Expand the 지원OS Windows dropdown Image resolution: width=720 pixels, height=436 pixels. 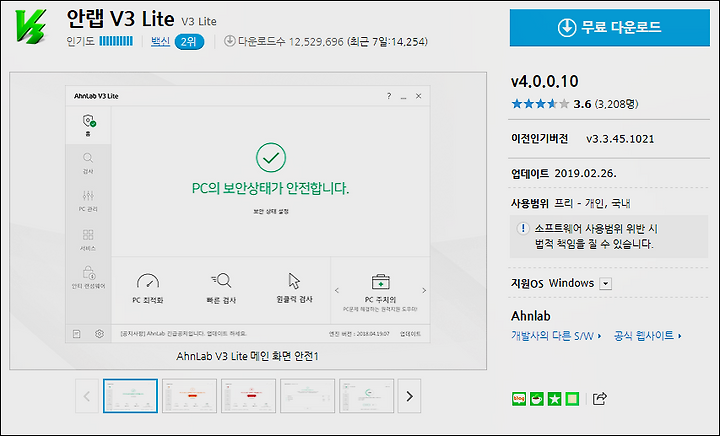606,284
